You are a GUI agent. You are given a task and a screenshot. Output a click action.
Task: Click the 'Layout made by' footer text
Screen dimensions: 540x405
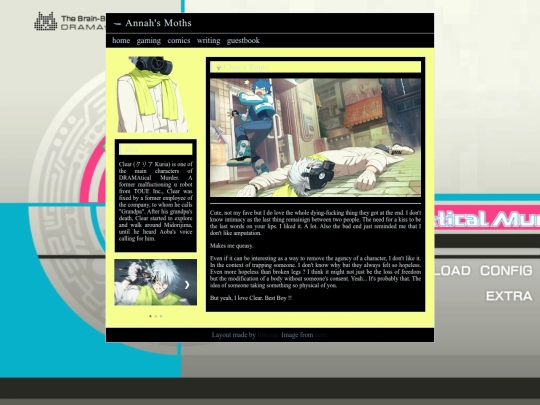233,335
